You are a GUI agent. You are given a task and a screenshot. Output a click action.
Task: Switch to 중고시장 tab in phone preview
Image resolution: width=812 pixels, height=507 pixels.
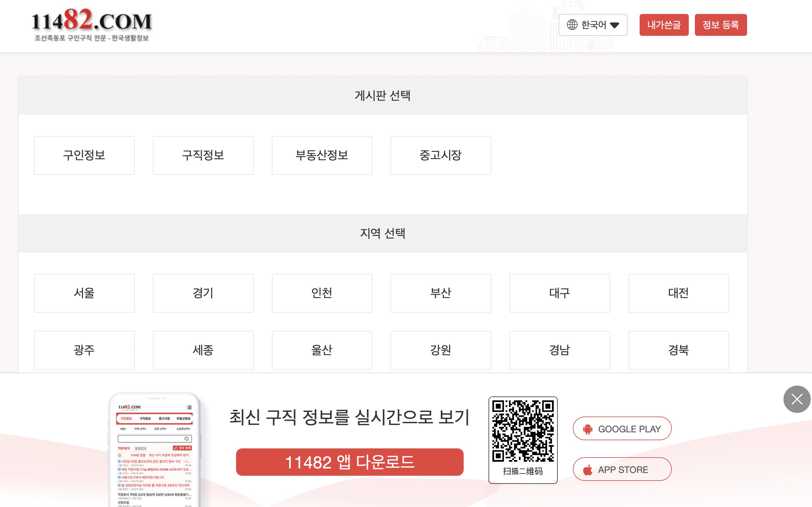click(164, 419)
